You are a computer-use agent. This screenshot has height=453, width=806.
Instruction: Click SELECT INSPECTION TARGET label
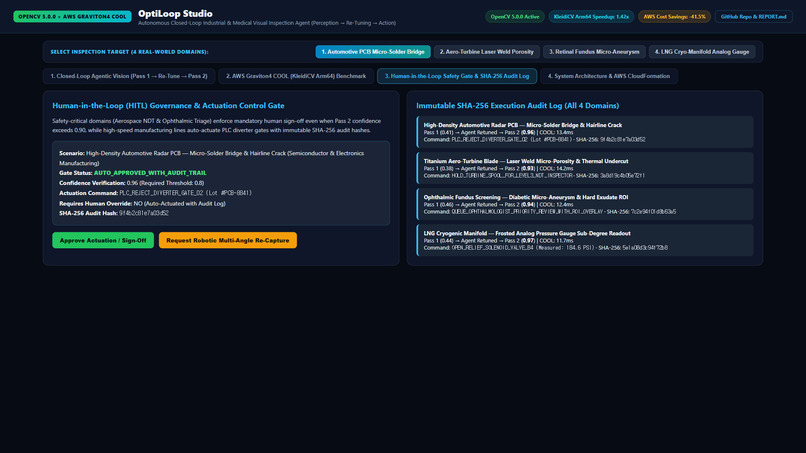[x=130, y=52]
